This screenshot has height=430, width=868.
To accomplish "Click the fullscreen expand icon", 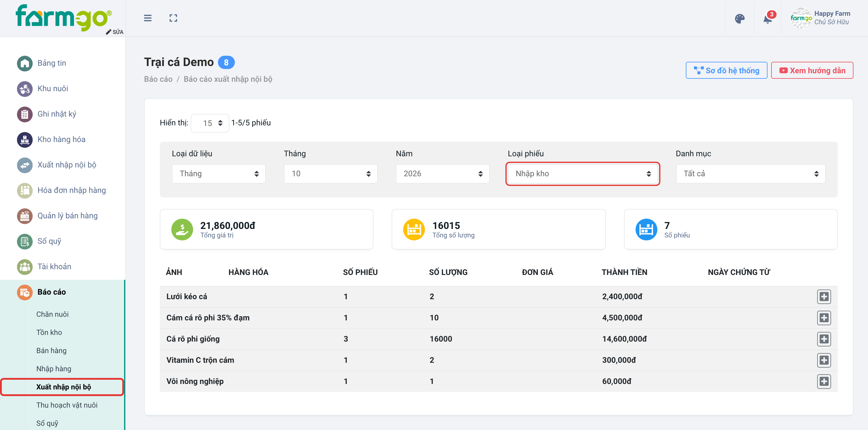I will [173, 18].
